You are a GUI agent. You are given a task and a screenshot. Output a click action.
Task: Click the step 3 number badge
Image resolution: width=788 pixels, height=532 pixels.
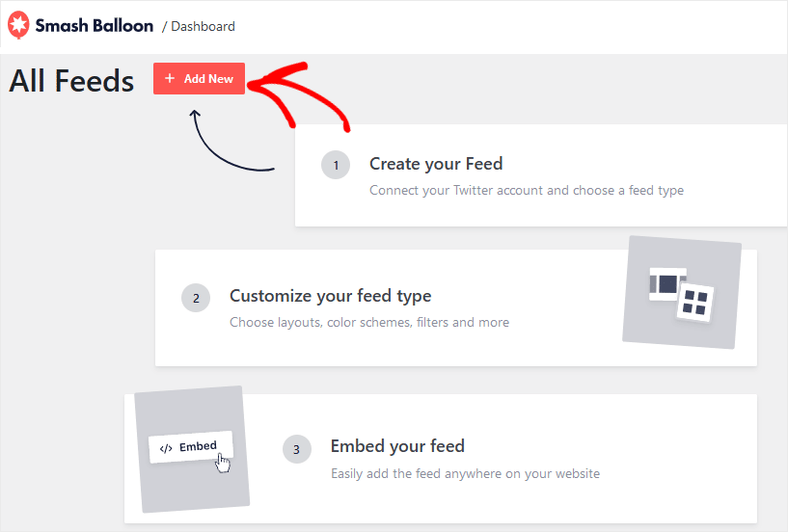(x=297, y=448)
